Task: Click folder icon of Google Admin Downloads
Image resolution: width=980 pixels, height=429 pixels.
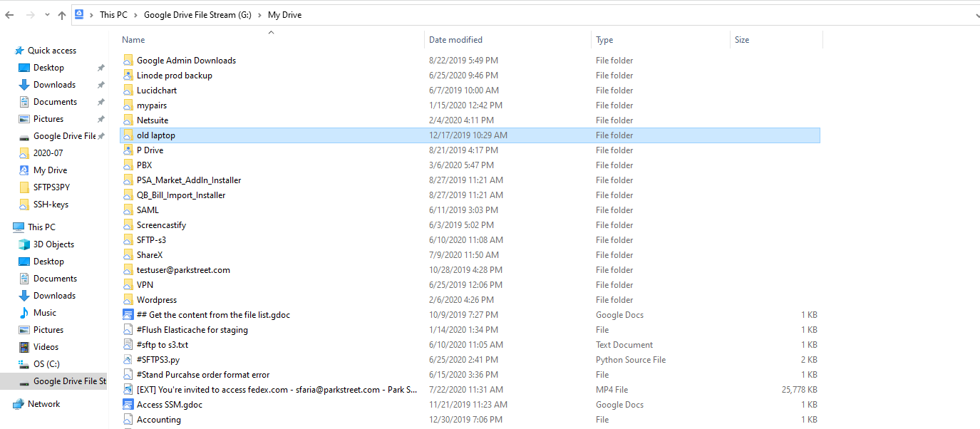Action: (x=128, y=61)
